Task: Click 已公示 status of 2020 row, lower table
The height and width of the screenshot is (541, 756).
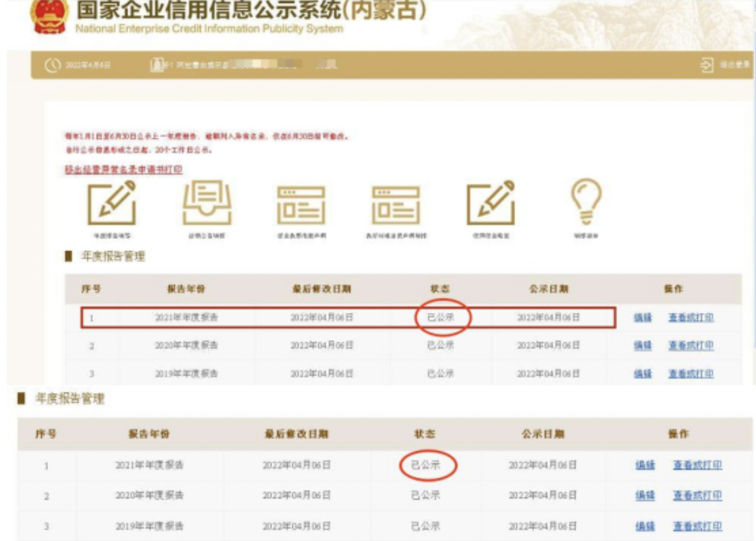Action: click(425, 496)
